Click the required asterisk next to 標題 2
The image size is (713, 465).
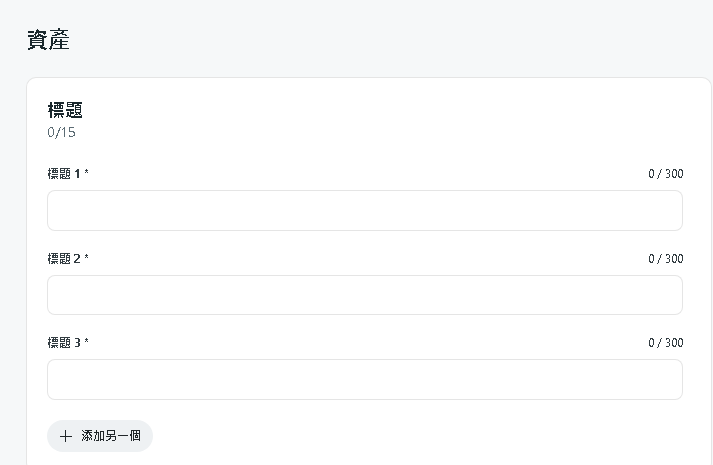click(87, 259)
